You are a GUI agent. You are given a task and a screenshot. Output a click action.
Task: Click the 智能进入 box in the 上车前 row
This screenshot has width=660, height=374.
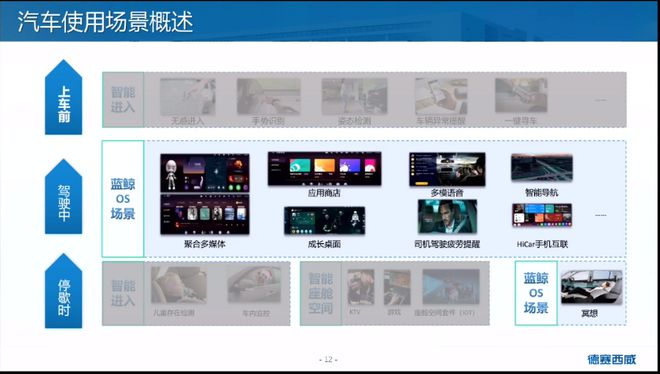(x=123, y=100)
